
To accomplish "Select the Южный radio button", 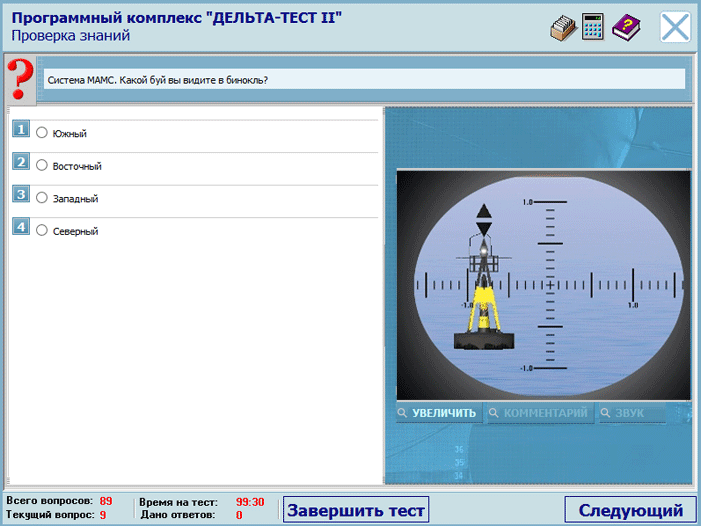I will pos(42,132).
